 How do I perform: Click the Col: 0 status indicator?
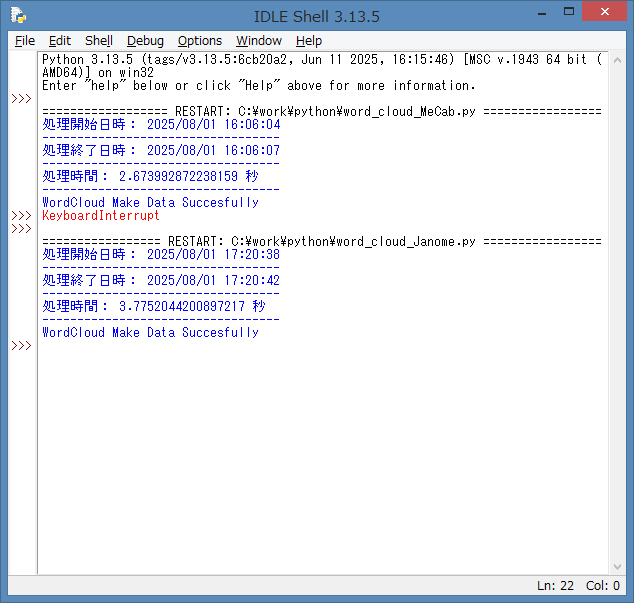pos(603,586)
